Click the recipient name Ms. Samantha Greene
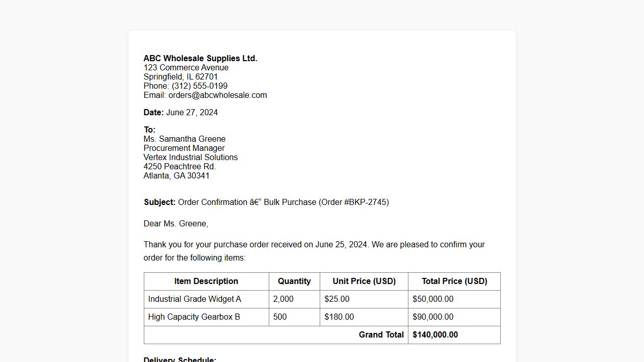644x362 pixels. pos(185,139)
